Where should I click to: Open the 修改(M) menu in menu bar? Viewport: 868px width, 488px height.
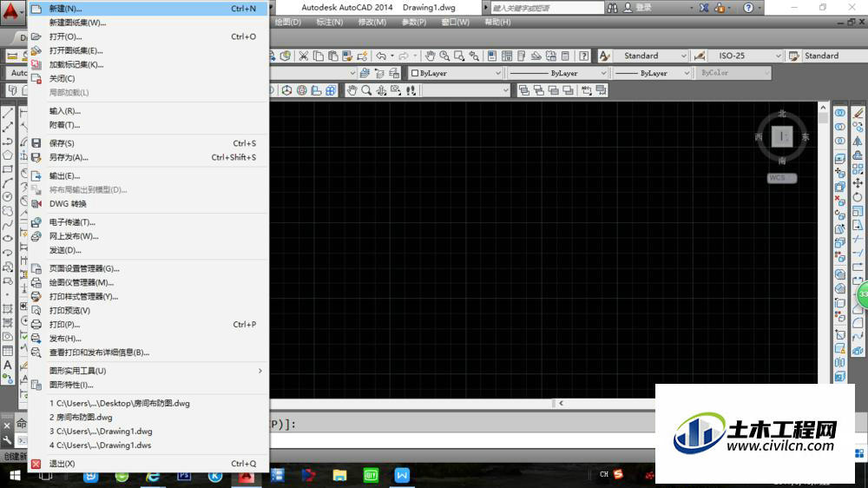coord(372,23)
